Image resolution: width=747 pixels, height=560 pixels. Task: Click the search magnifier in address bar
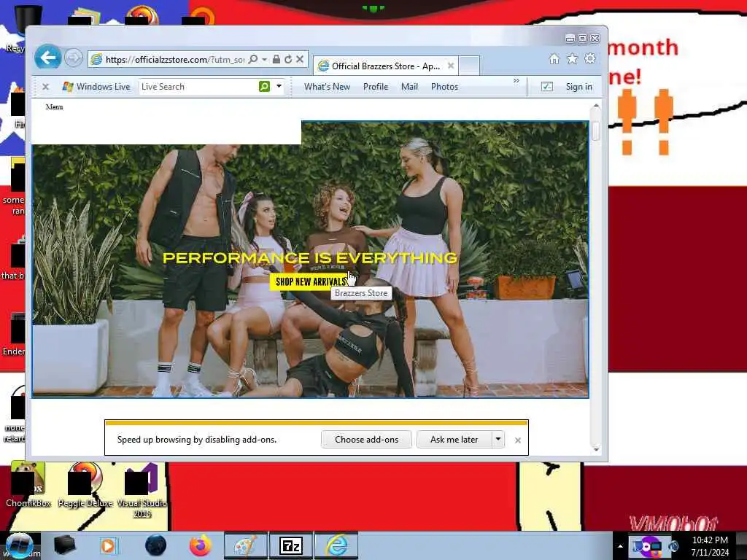coord(253,59)
